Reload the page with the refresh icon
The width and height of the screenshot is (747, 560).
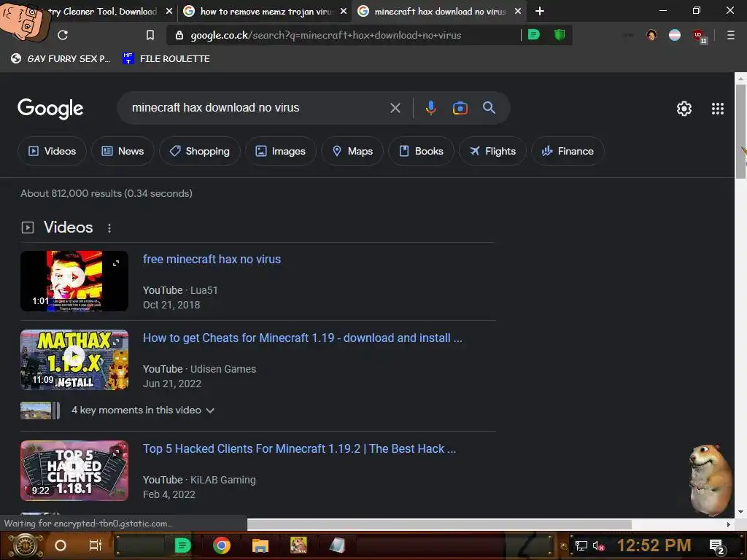point(63,35)
